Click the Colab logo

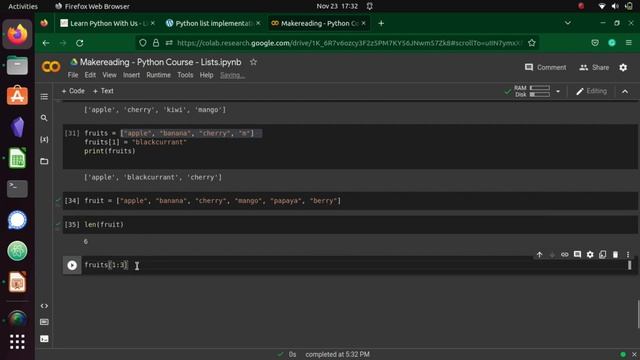point(51,67)
